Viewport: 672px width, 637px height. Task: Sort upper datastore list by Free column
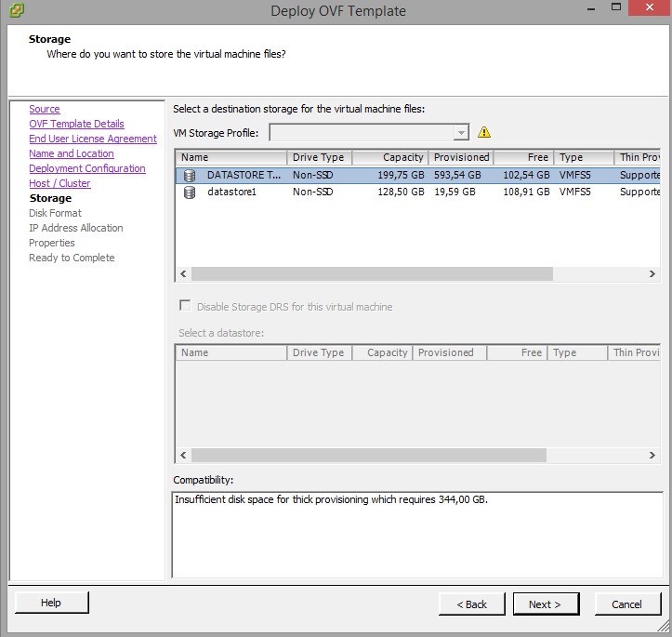(523, 157)
